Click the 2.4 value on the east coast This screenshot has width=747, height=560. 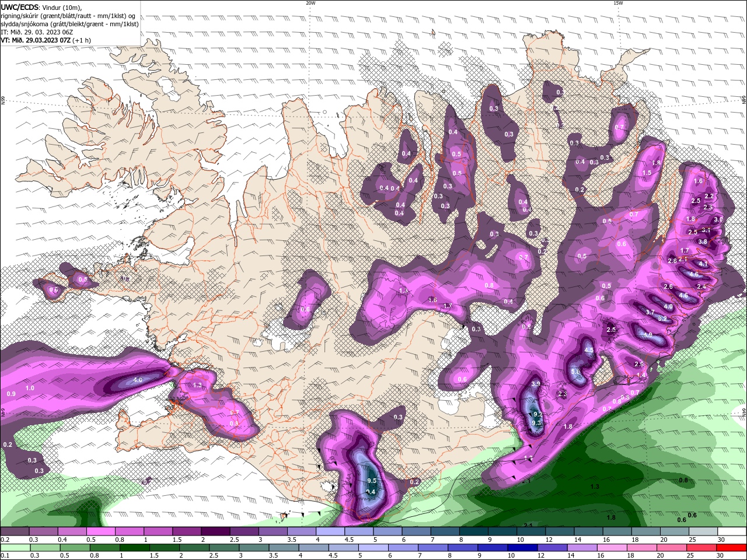coord(701,286)
